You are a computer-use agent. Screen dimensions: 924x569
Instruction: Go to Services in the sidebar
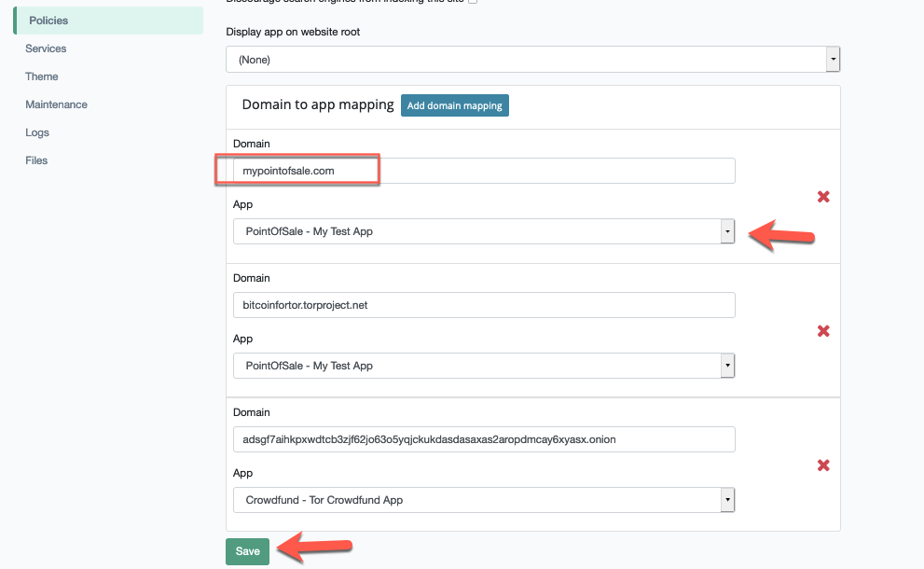pyautogui.click(x=46, y=49)
